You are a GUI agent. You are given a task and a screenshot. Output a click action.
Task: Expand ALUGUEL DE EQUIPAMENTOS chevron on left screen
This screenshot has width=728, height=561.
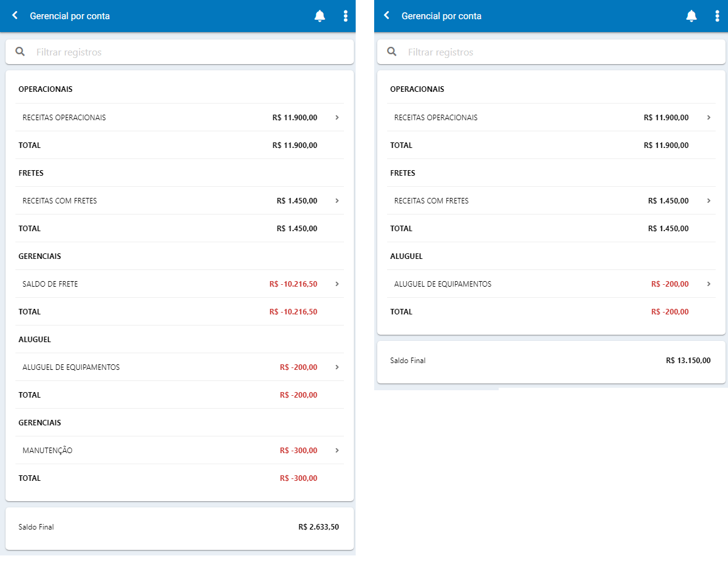(x=337, y=367)
